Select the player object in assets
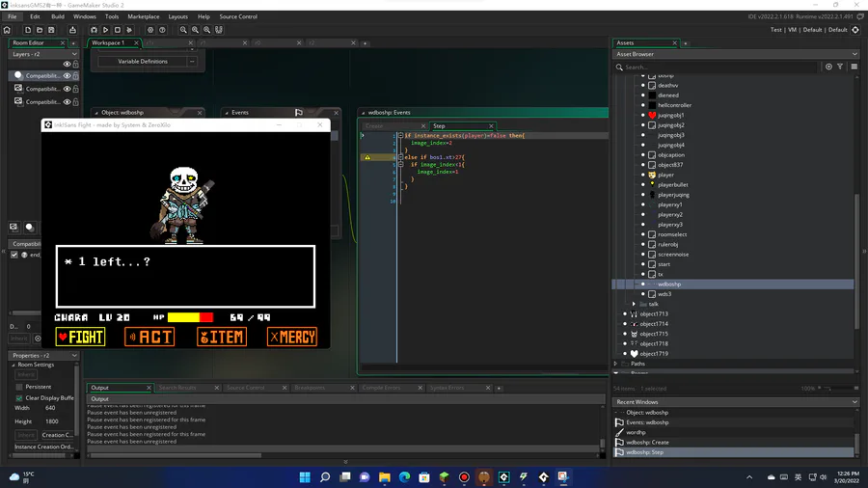The height and width of the screenshot is (488, 868). tap(665, 175)
